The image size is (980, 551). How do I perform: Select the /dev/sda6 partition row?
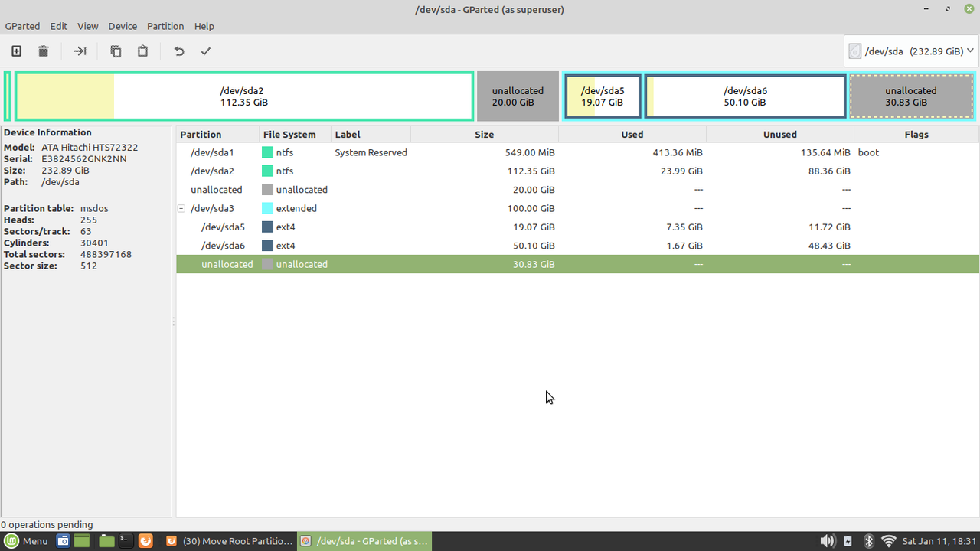tap(217, 245)
